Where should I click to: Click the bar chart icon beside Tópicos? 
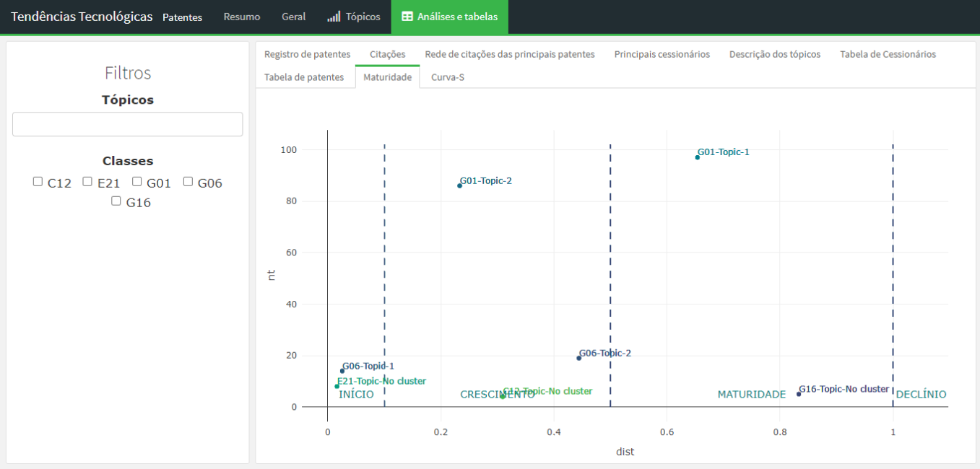click(334, 17)
